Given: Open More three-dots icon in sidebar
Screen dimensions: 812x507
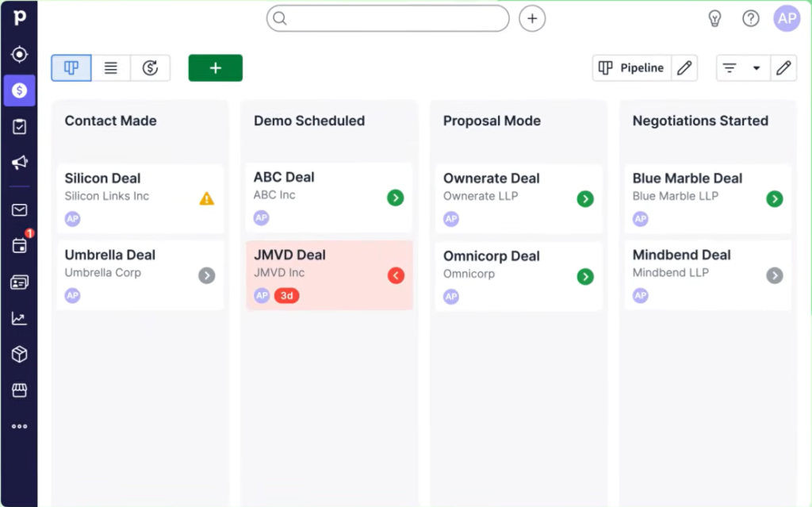Looking at the screenshot, I should pyautogui.click(x=19, y=426).
